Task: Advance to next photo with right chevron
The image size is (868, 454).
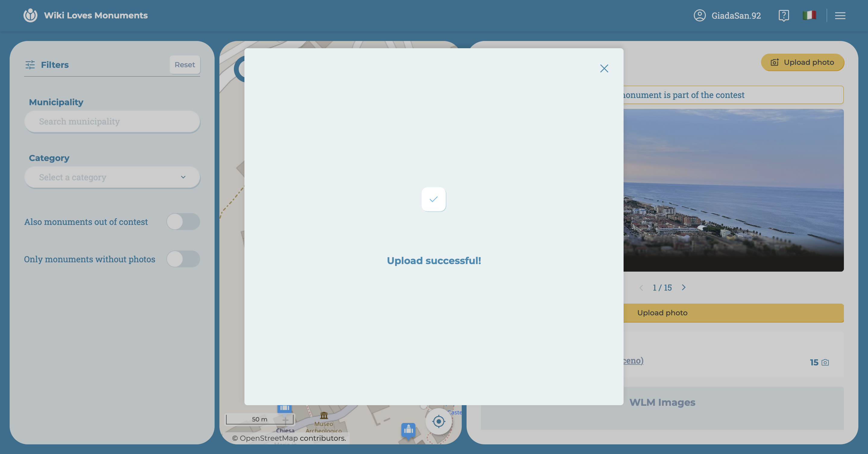Action: click(x=684, y=288)
